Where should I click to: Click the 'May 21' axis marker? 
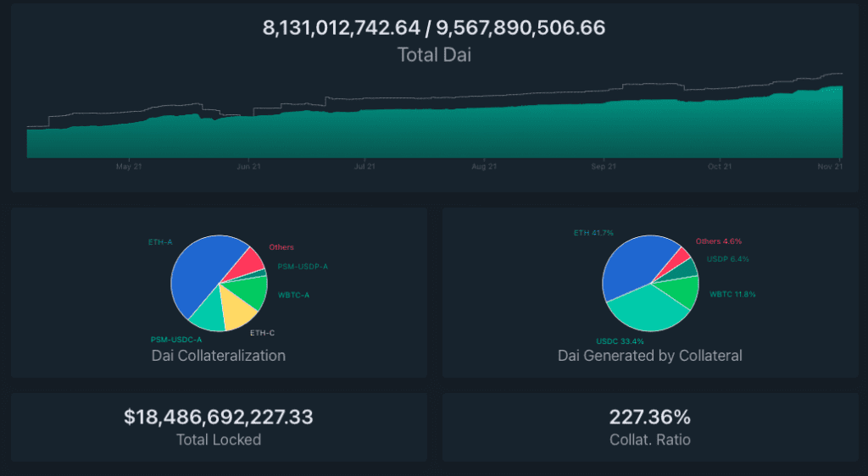click(129, 167)
